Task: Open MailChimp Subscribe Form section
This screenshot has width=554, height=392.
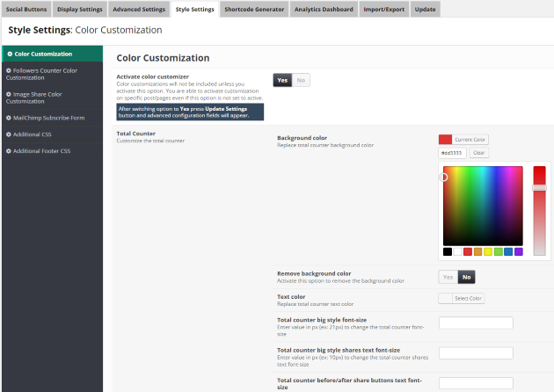Action: click(52, 118)
